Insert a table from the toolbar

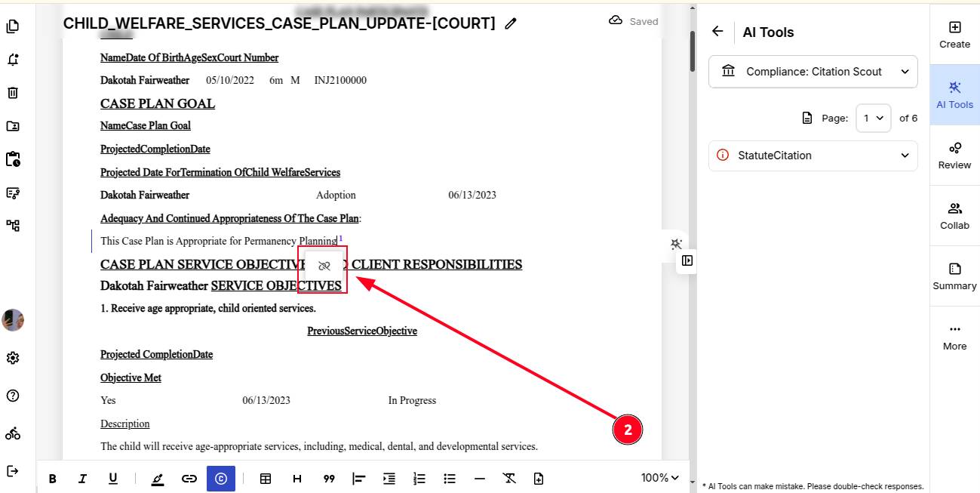[x=266, y=479]
